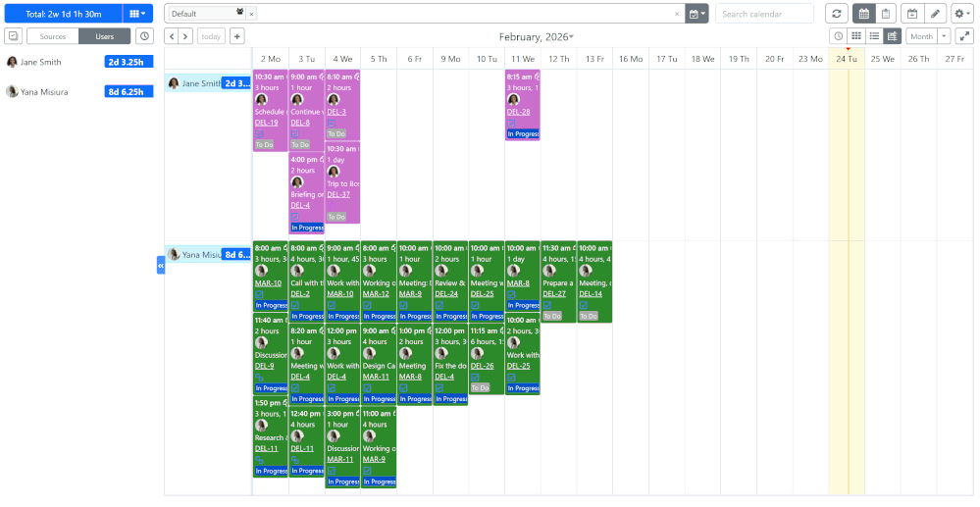This screenshot has width=980, height=507.
Task: Click the 20 Fr day header
Action: (774, 59)
